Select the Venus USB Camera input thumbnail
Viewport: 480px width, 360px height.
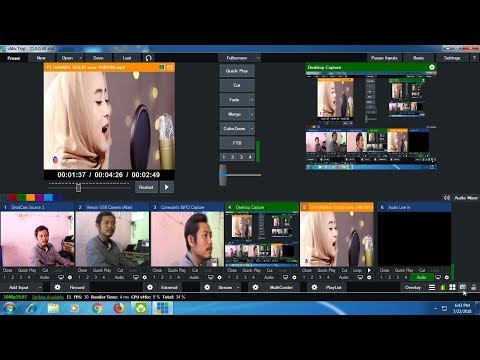tap(112, 239)
